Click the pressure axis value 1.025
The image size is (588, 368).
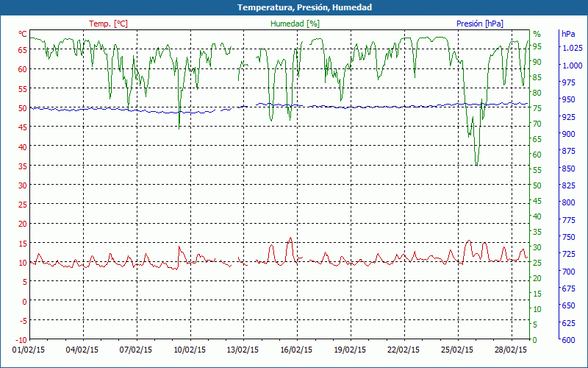[x=573, y=48]
